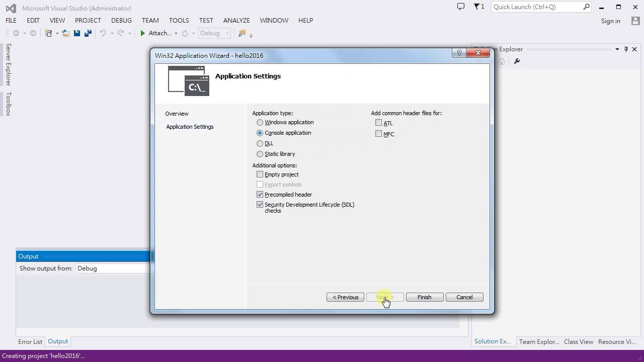Click the Previous button in the wizard

(x=345, y=297)
